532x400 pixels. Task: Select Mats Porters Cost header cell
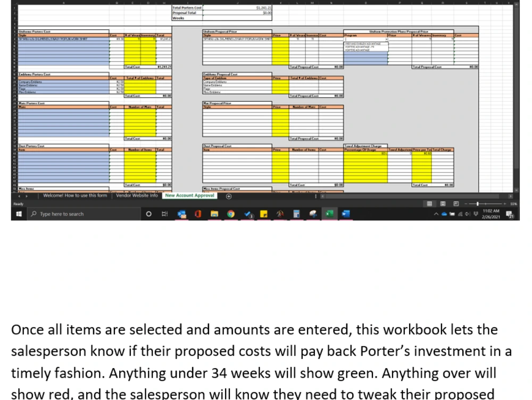tap(63, 103)
